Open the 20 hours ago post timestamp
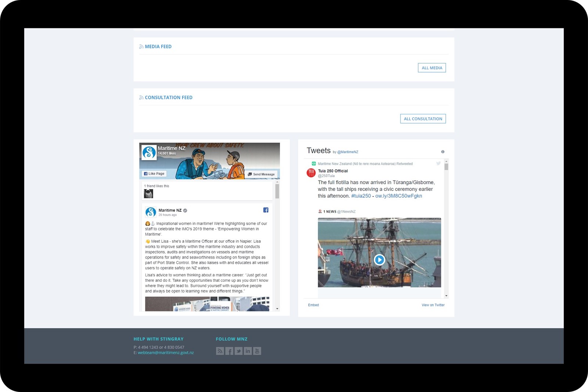The height and width of the screenshot is (392, 588). (168, 215)
